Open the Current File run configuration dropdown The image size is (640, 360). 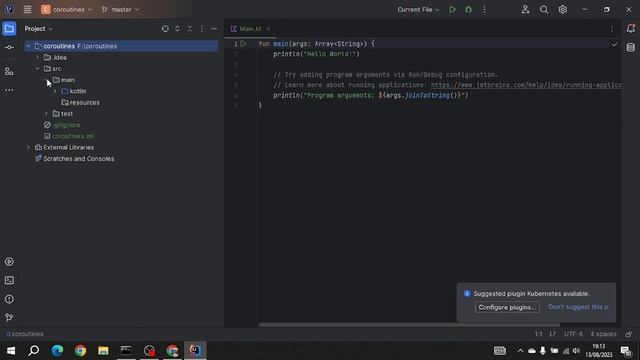click(418, 9)
